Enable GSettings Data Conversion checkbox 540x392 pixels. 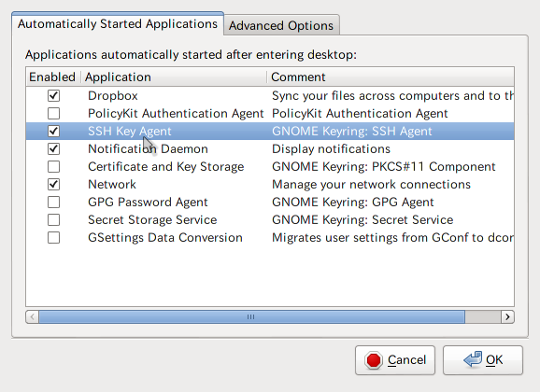(53, 237)
